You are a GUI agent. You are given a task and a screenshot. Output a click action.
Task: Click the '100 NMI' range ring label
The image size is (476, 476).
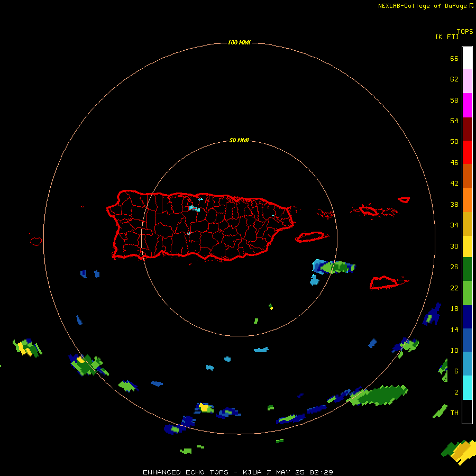point(239,42)
